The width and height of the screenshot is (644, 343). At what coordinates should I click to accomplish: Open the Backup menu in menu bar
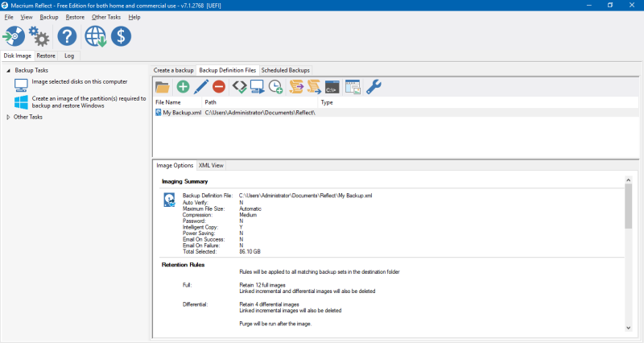click(x=49, y=17)
